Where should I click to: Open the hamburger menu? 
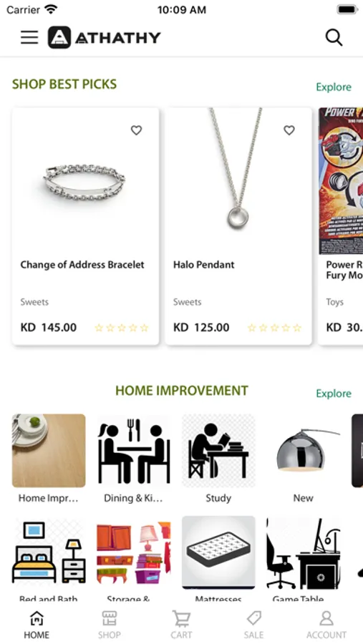[x=29, y=37]
